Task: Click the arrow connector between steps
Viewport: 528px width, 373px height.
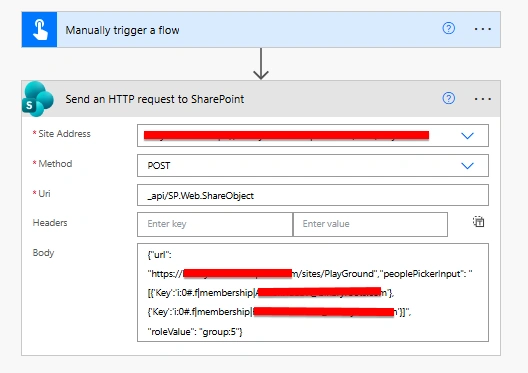Action: [x=261, y=64]
